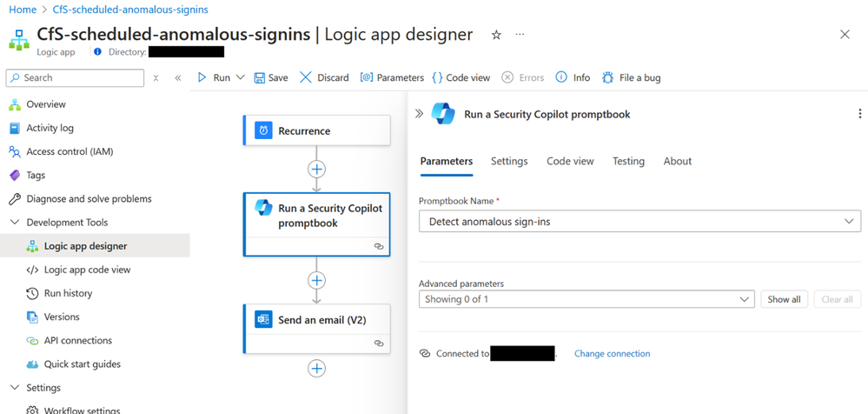
Task: Open CfS-scheduled-anomalous-signins breadcrumb link
Action: click(x=130, y=10)
